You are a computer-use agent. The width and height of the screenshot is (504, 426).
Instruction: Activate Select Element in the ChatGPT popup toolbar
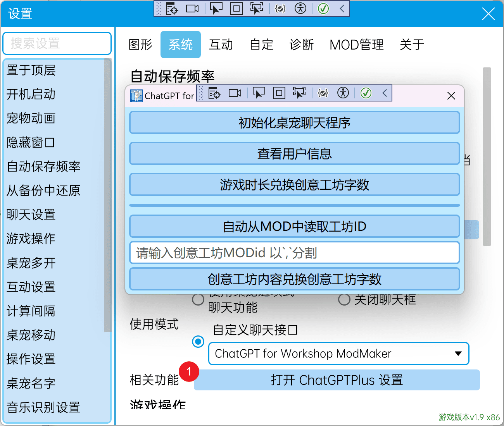coord(259,93)
